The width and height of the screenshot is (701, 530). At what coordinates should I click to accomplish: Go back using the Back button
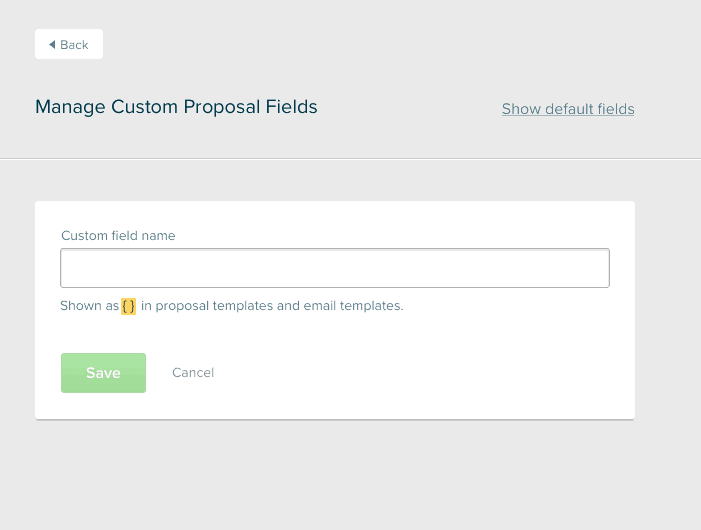pyautogui.click(x=69, y=44)
